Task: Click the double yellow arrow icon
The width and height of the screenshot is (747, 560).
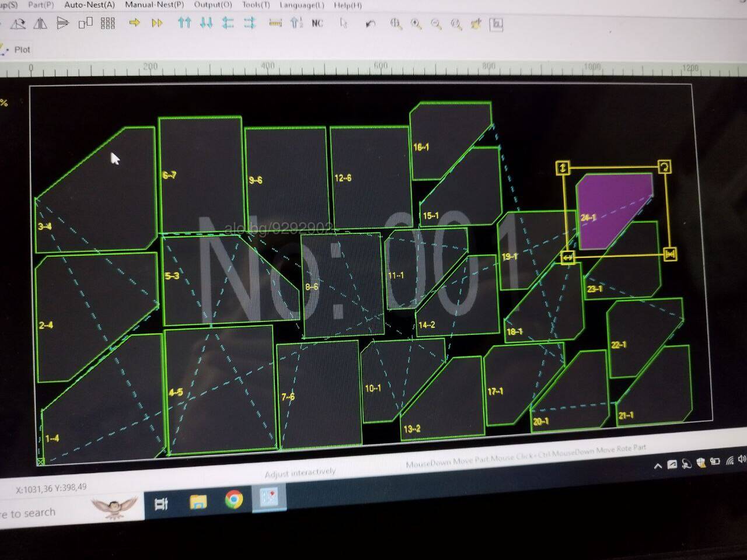Action: (157, 23)
